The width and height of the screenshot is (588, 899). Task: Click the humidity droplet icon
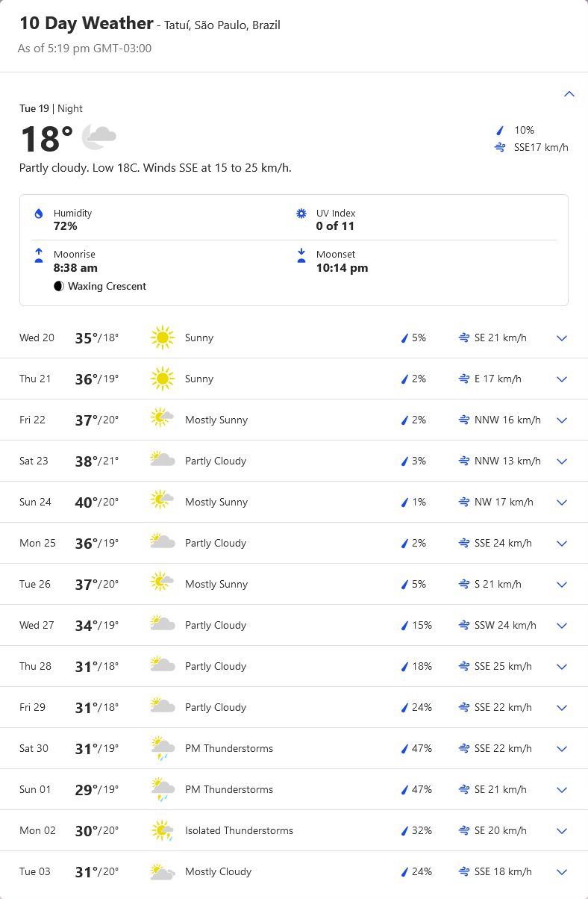click(x=39, y=214)
